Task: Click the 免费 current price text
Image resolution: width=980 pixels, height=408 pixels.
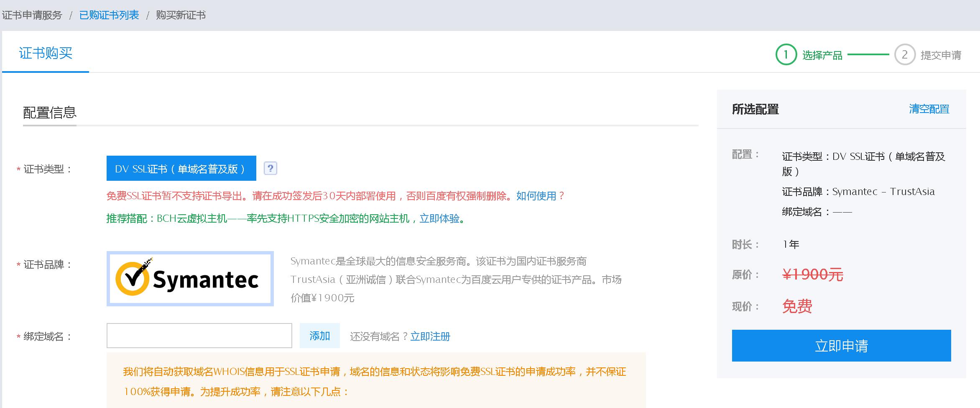Action: [x=797, y=306]
